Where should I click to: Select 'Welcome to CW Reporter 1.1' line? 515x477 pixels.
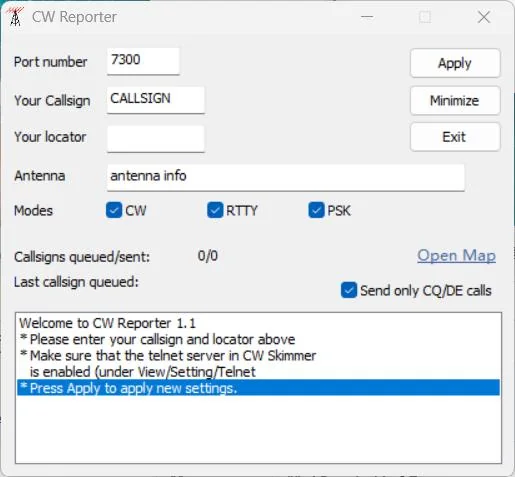(258, 323)
